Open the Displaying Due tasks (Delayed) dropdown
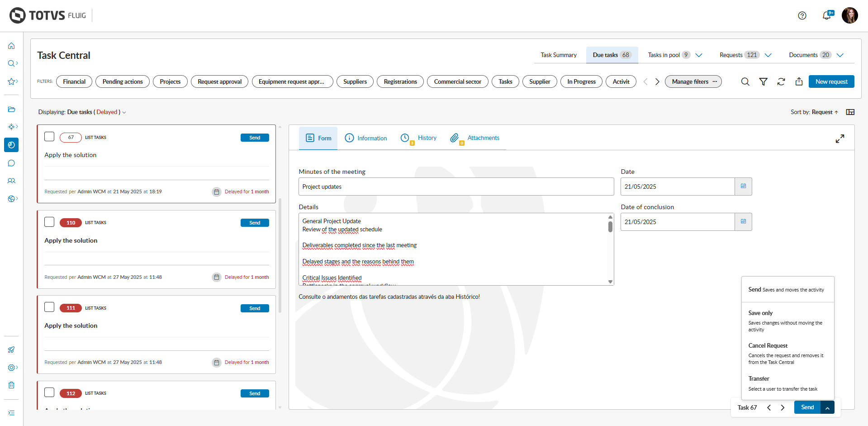The width and height of the screenshot is (868, 426). click(82, 112)
